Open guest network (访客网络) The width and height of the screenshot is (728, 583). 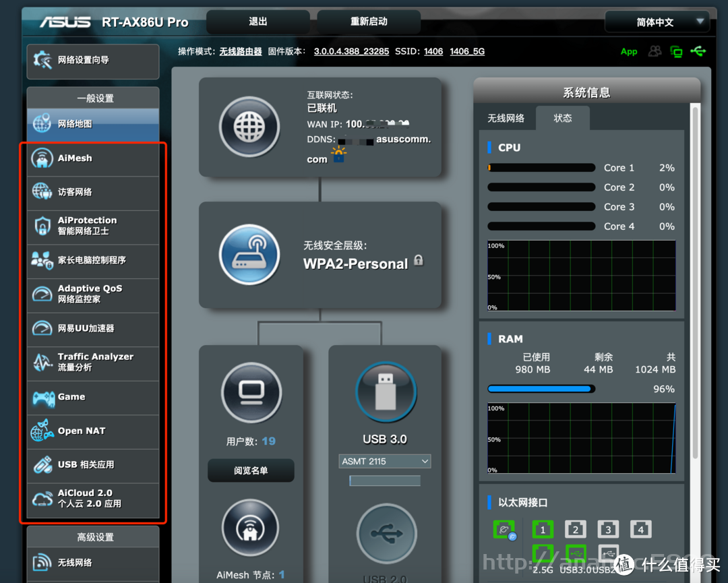pyautogui.click(x=93, y=192)
